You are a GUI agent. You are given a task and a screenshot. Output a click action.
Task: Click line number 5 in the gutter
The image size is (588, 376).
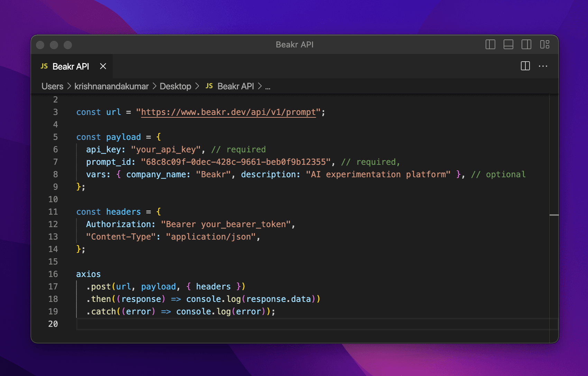coord(55,137)
